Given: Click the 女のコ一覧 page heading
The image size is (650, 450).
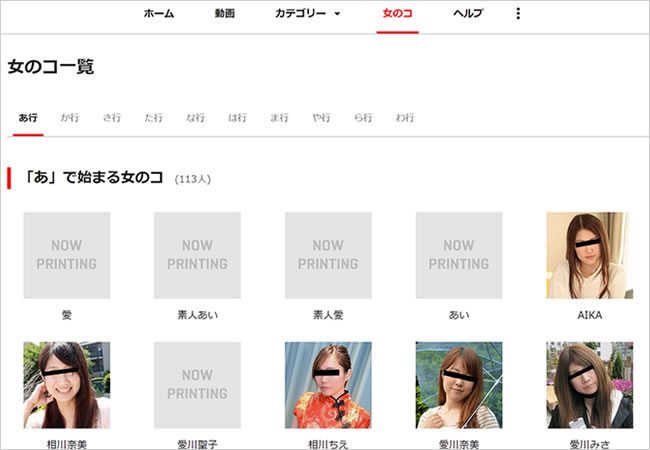Looking at the screenshot, I should pos(51,67).
